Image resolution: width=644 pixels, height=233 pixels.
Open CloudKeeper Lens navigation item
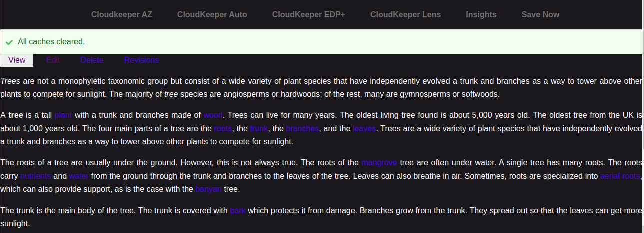click(405, 14)
